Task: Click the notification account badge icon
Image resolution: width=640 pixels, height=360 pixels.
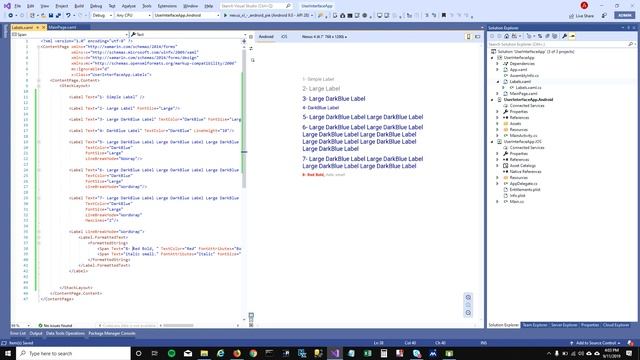Action: tap(584, 6)
